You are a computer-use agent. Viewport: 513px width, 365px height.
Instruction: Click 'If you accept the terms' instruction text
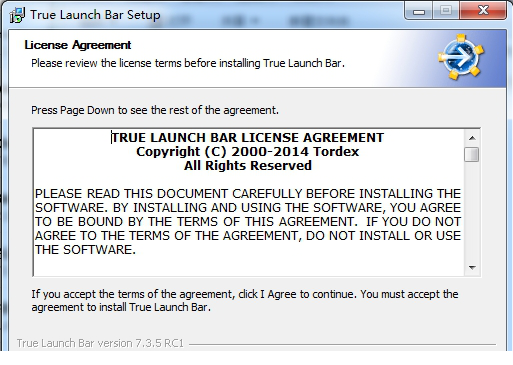coord(245,300)
